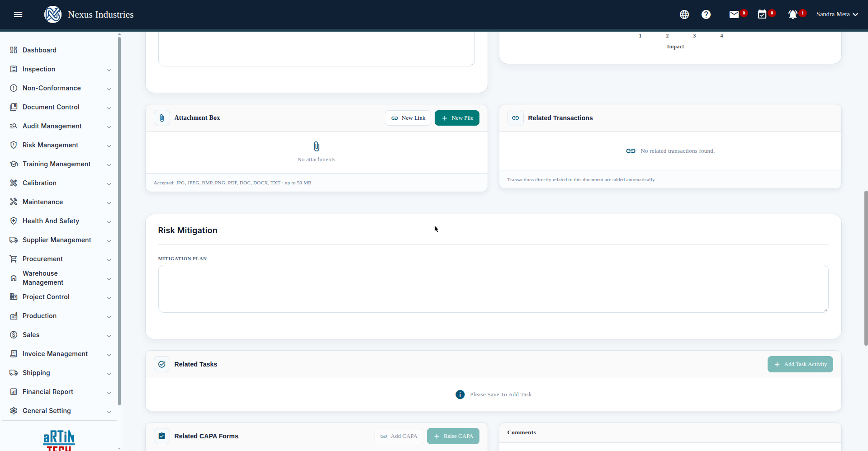Screen dimensions: 868x451
Task: Open the notifications bell icon
Action: coord(793,14)
